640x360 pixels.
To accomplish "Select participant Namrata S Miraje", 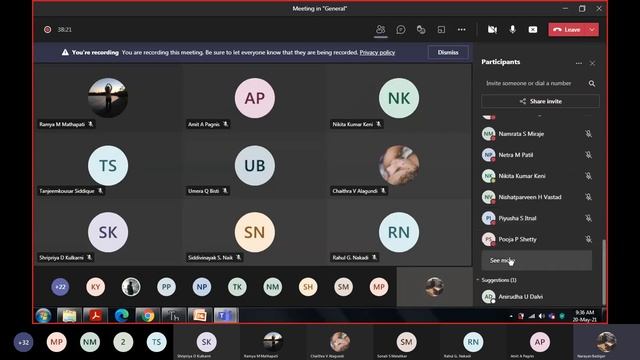I will [537, 133].
